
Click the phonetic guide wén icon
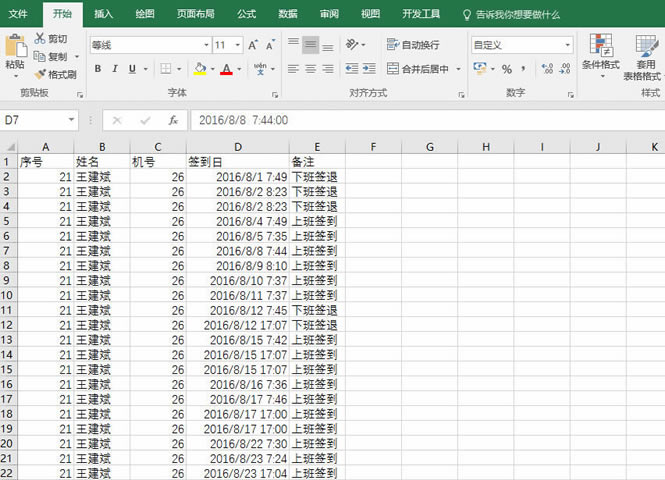pos(260,69)
